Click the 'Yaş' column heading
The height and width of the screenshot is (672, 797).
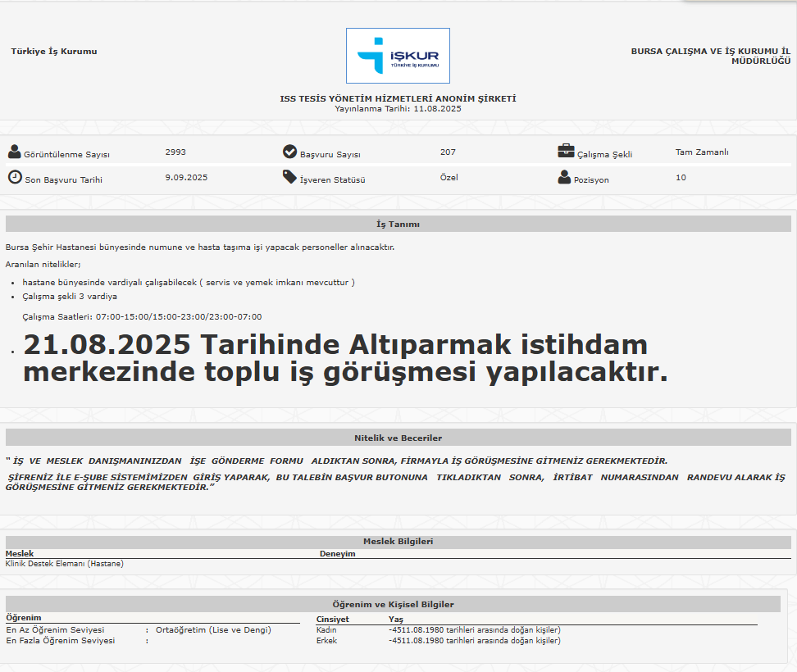(396, 620)
